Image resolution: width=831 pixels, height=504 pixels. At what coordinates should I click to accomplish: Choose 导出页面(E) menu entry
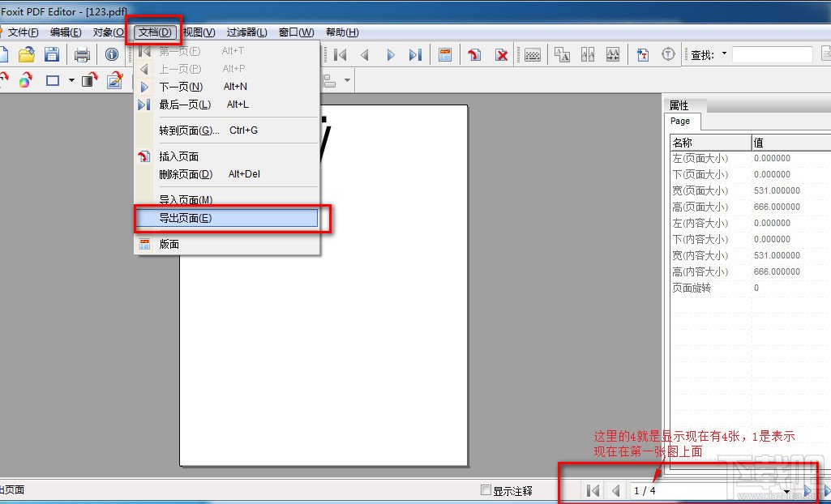[227, 218]
